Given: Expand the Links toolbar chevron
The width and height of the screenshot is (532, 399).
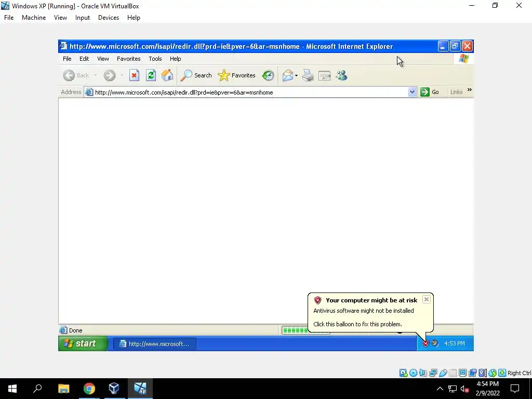Looking at the screenshot, I should 470,90.
